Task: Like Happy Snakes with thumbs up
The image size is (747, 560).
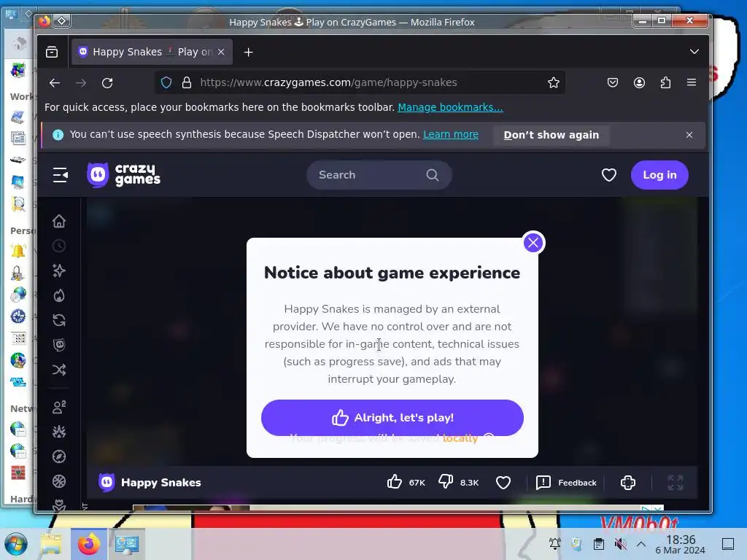Action: 395,482
